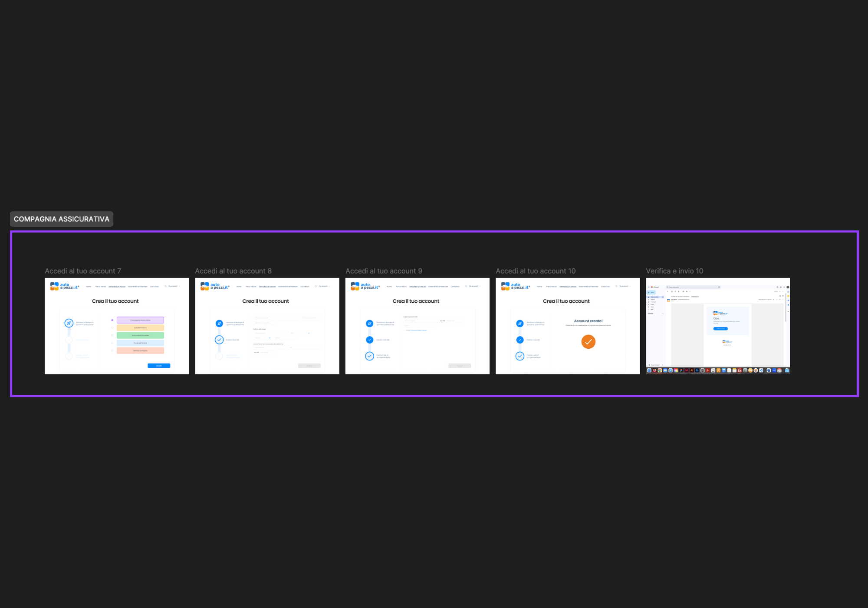Tick the privacy checkbox in account 9 form
868x608 pixels.
404,330
